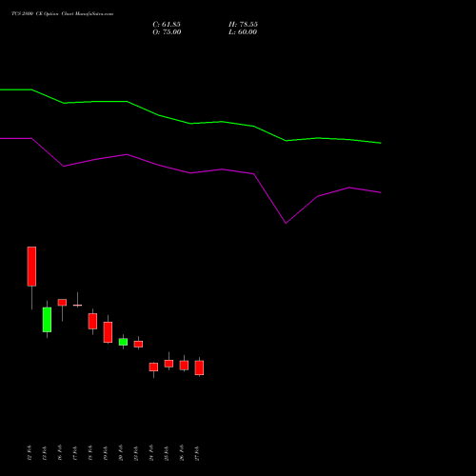476x476 pixels.
Task: Select the 23 Feb date label
Action: coord(136,453)
